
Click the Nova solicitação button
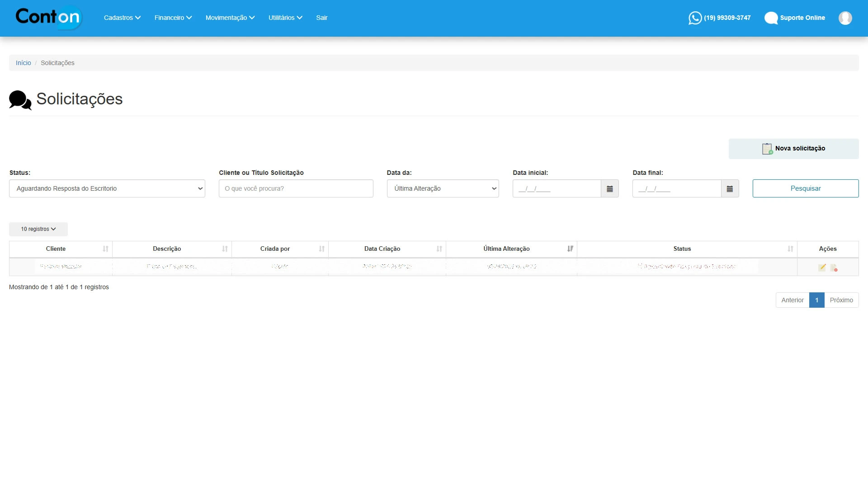click(793, 149)
